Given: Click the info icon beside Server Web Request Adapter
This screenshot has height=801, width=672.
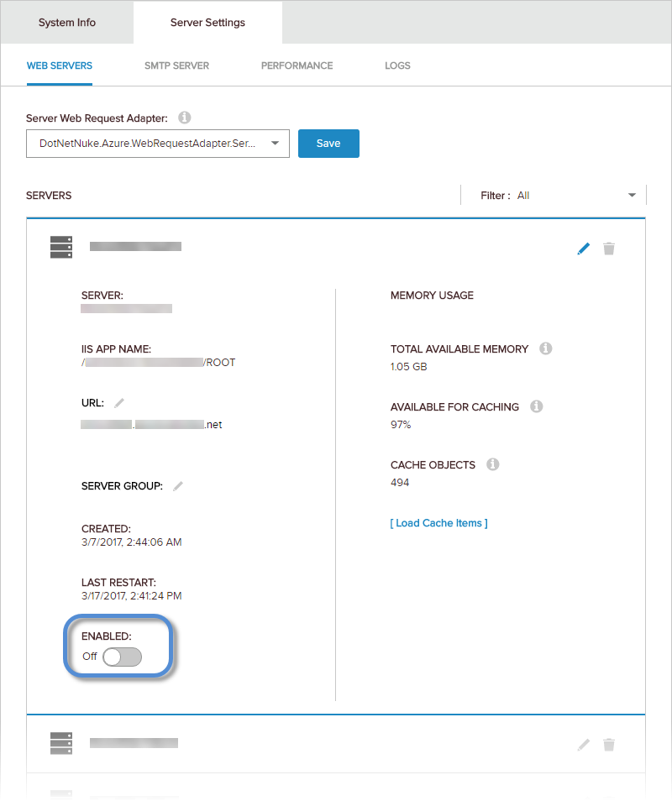Looking at the screenshot, I should (x=185, y=118).
